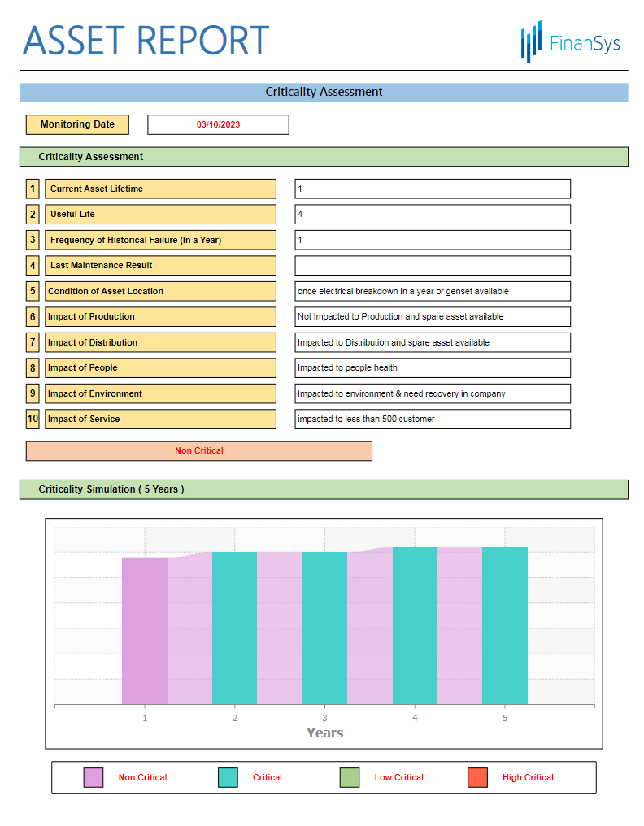Click the teal Critical legend swatch
This screenshot has height=826, width=644.
tap(228, 778)
